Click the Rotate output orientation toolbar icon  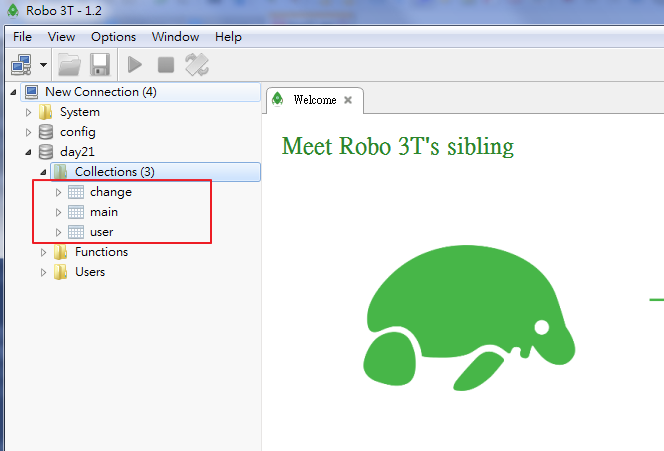point(197,65)
